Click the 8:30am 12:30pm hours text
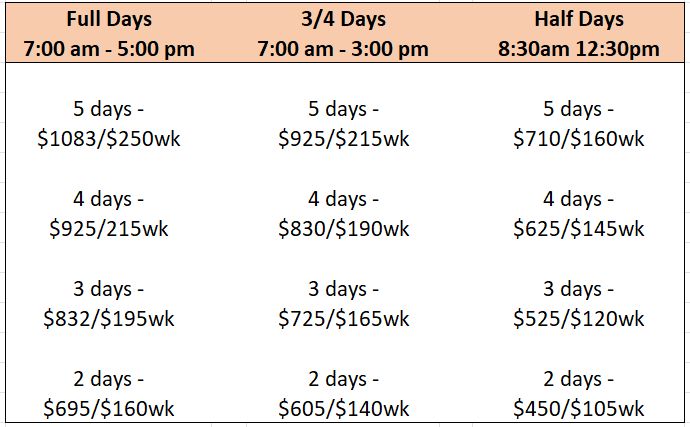Viewport: 690px width, 427px height. (579, 49)
